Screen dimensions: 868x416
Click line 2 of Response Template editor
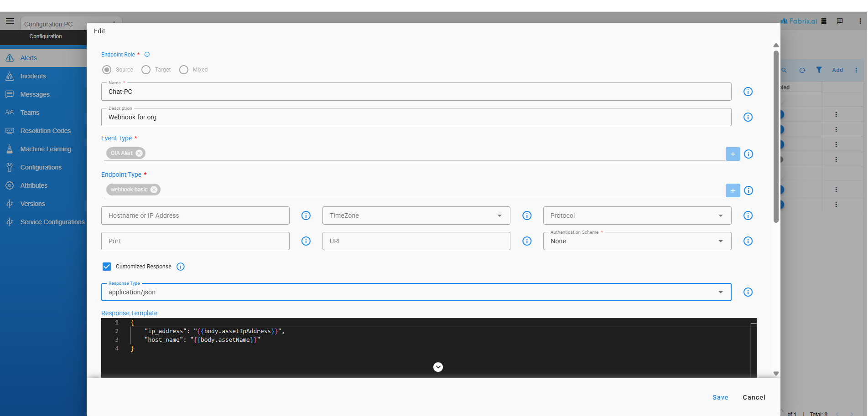click(214, 331)
